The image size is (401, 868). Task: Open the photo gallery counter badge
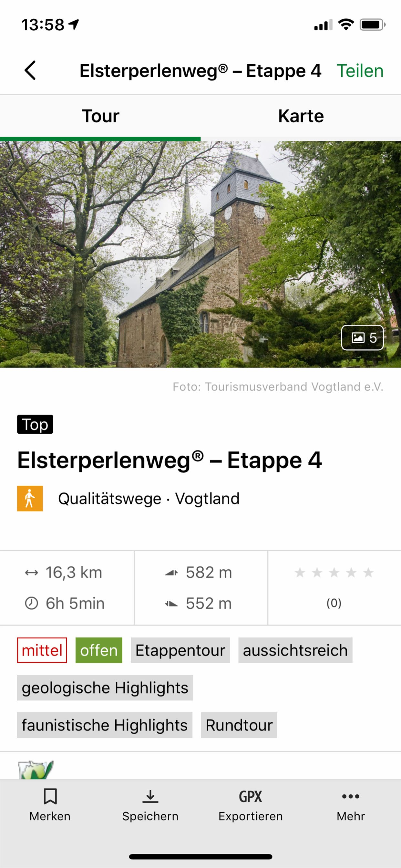(x=362, y=338)
